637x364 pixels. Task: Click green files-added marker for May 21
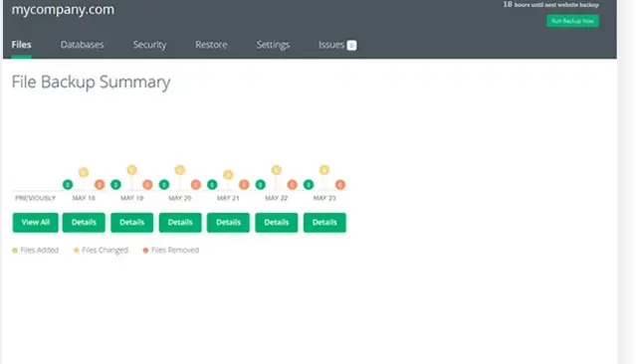212,185
